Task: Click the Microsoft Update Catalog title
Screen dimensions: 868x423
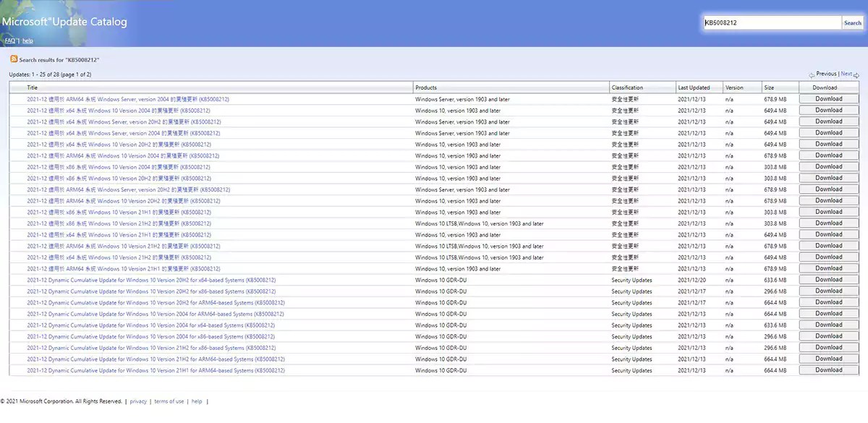Action: (64, 22)
